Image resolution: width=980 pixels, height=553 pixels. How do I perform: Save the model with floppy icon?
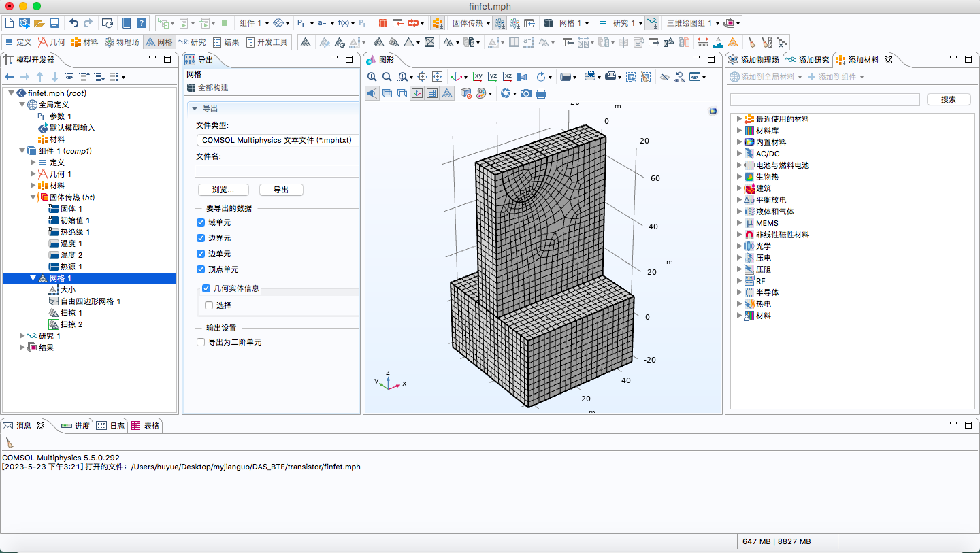point(54,23)
